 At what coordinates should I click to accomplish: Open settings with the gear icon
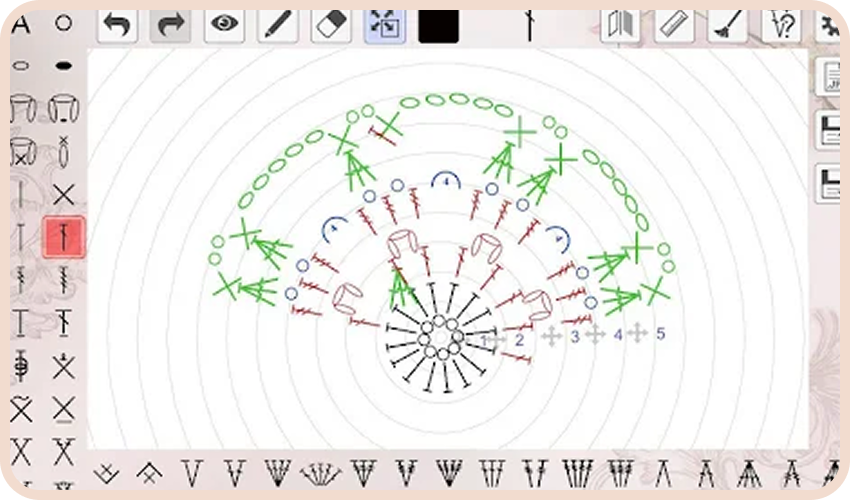coord(828,25)
